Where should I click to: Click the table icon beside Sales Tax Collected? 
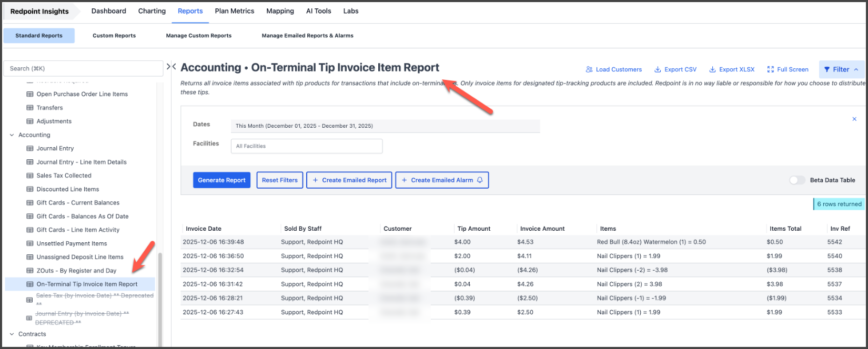30,176
